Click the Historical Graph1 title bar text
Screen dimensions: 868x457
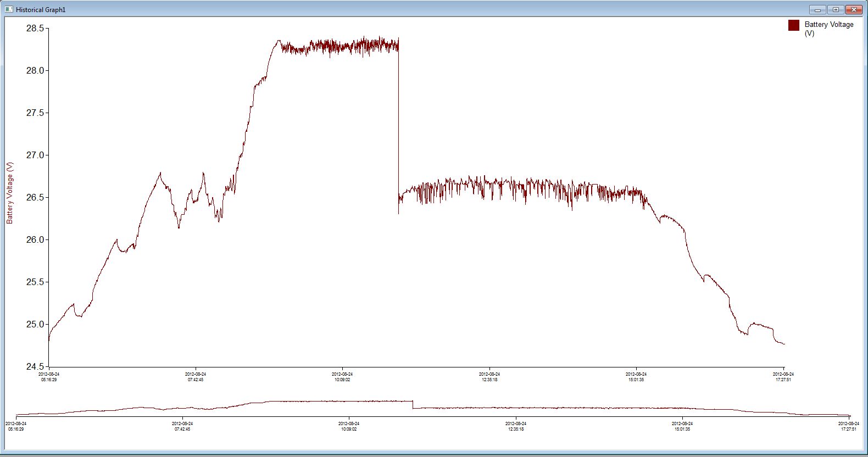41,10
